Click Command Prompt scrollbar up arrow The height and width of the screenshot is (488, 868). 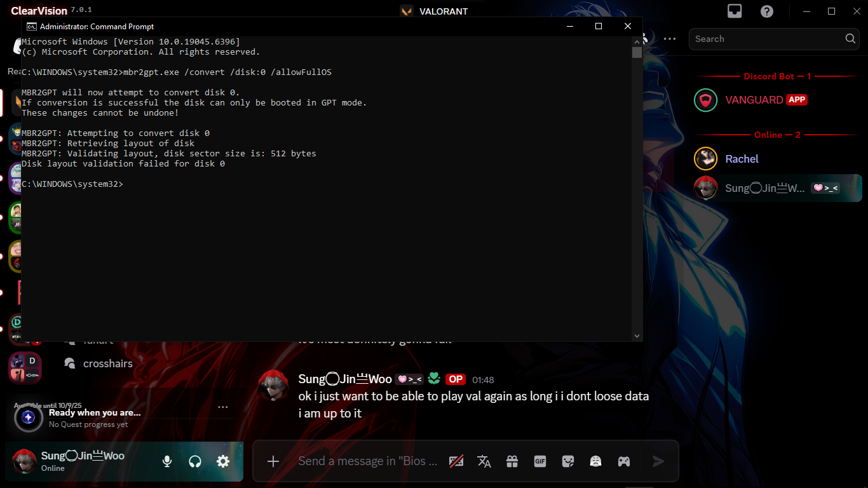(x=637, y=41)
